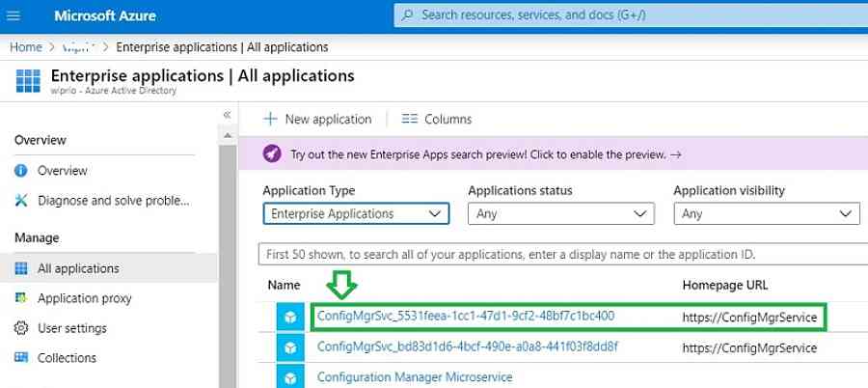
Task: Click the search magnifier icon
Action: 407,15
